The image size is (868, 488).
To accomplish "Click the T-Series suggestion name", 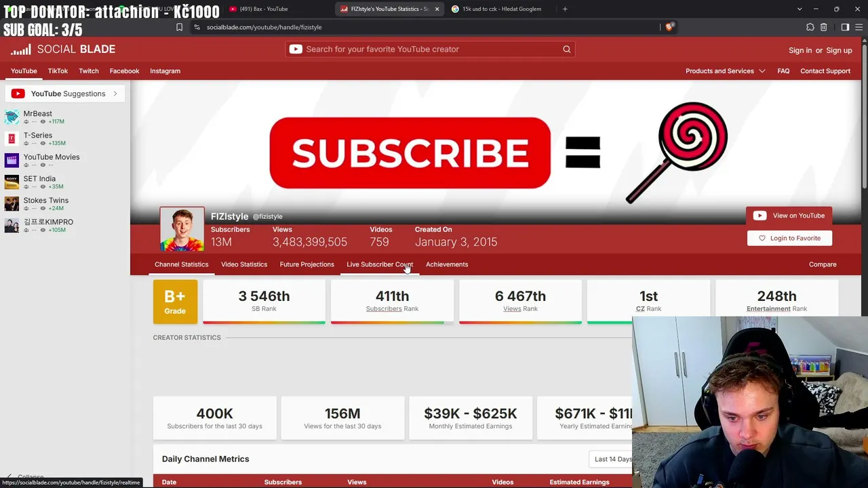I will (x=38, y=136).
